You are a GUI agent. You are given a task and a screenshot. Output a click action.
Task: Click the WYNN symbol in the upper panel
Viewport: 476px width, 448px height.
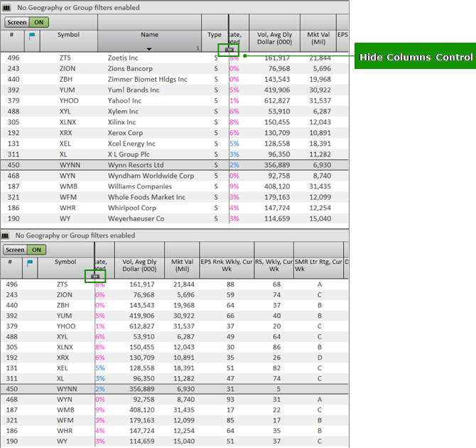pyautogui.click(x=70, y=165)
